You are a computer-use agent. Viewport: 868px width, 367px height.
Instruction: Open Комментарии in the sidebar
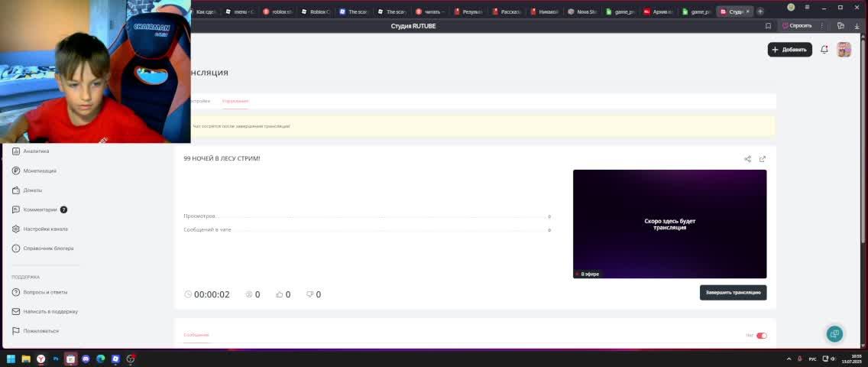(x=40, y=209)
